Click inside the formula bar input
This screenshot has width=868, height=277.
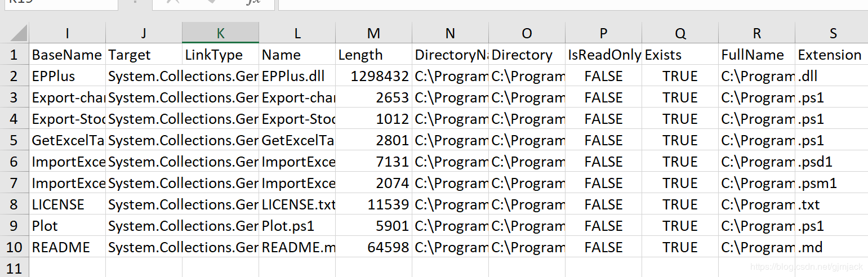pyautogui.click(x=563, y=3)
